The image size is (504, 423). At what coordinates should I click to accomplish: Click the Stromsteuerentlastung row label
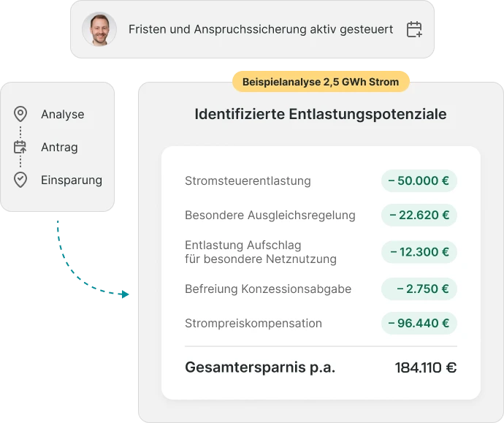[248, 181]
